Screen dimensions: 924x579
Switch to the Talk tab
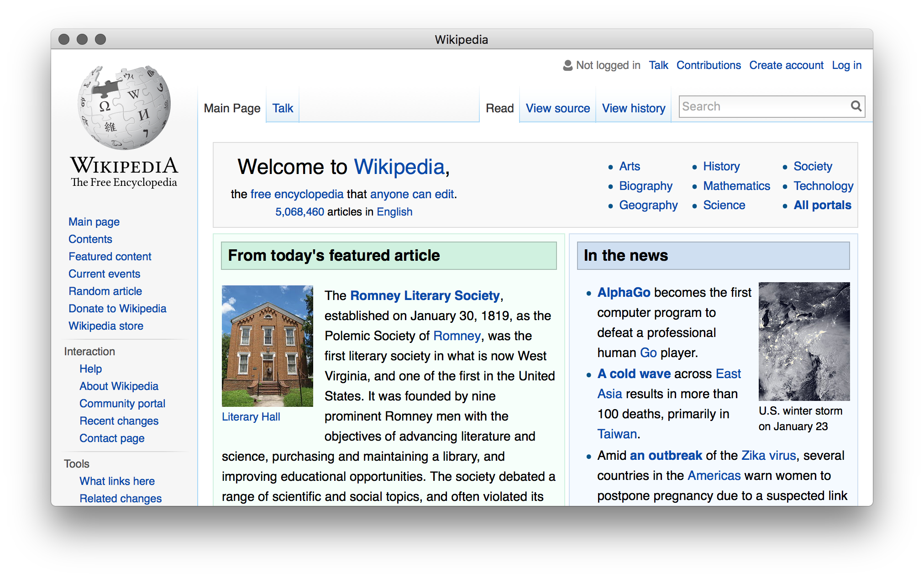[283, 108]
